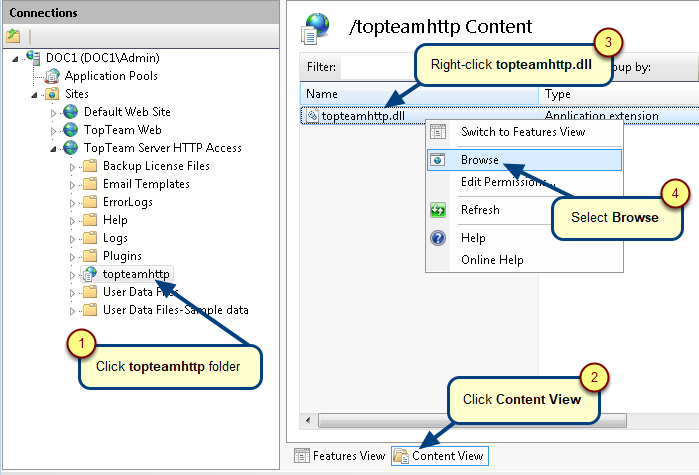Click the Filter input field
Viewport: 699px width, 475px height.
click(379, 67)
